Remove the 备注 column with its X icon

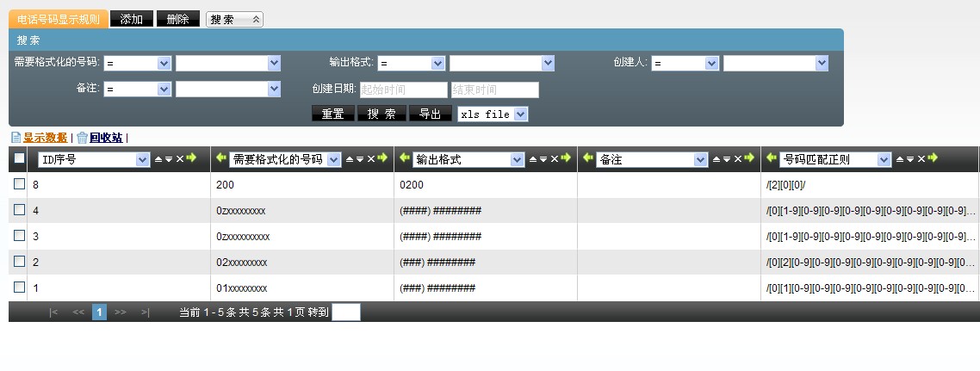[737, 159]
